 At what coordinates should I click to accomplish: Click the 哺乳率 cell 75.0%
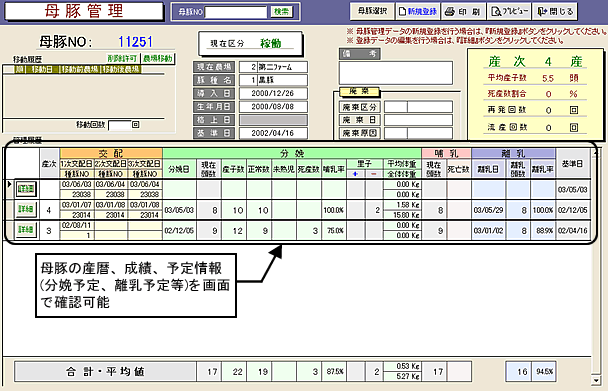pos(333,230)
